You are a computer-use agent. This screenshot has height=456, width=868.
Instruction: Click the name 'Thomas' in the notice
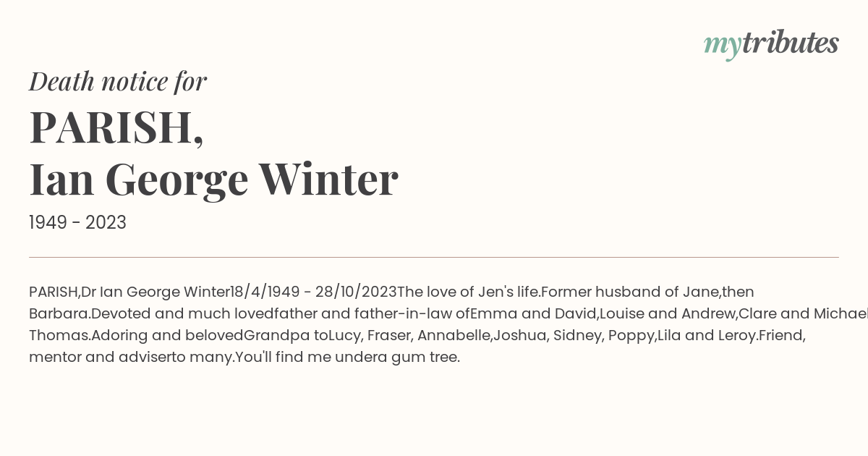59,336
